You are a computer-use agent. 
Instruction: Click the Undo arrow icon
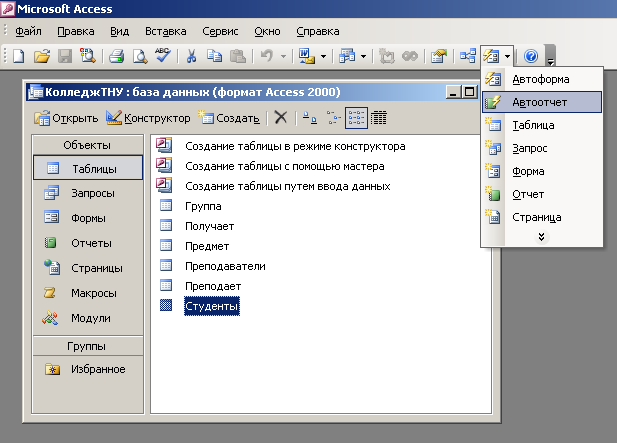tap(267, 56)
